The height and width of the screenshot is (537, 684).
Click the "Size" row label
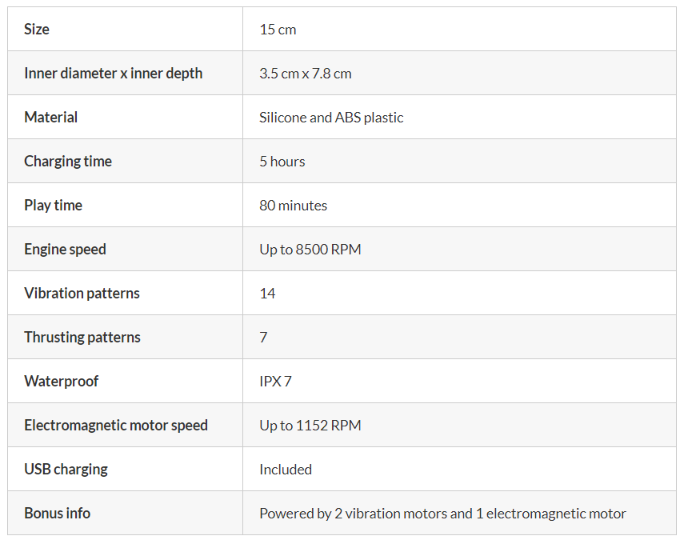click(x=37, y=29)
